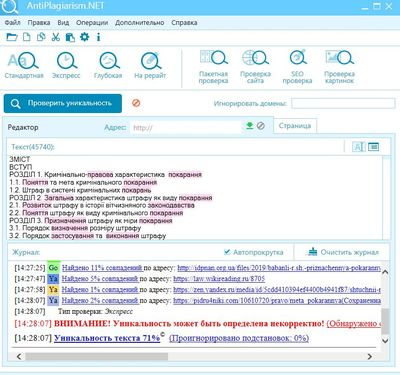Create new document toolbar icon

(26, 37)
